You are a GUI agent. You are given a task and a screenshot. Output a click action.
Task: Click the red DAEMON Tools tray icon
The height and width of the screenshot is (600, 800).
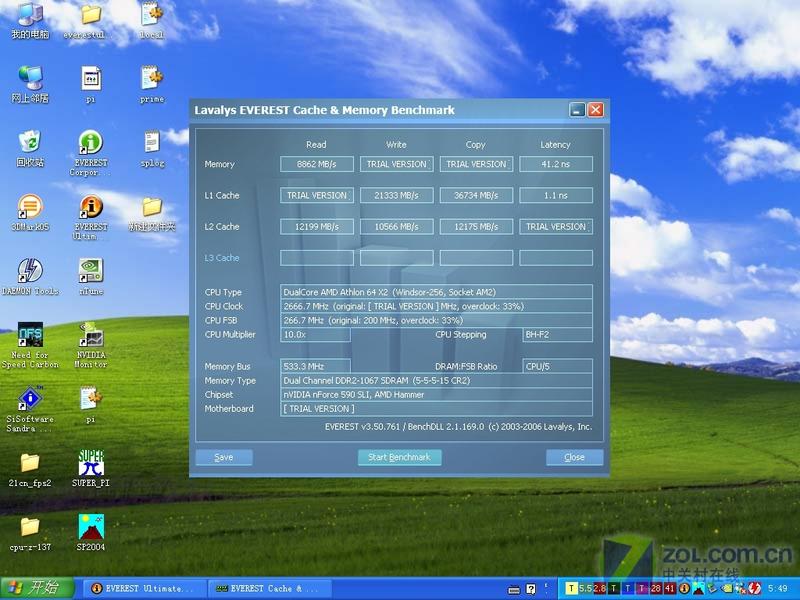click(x=754, y=588)
